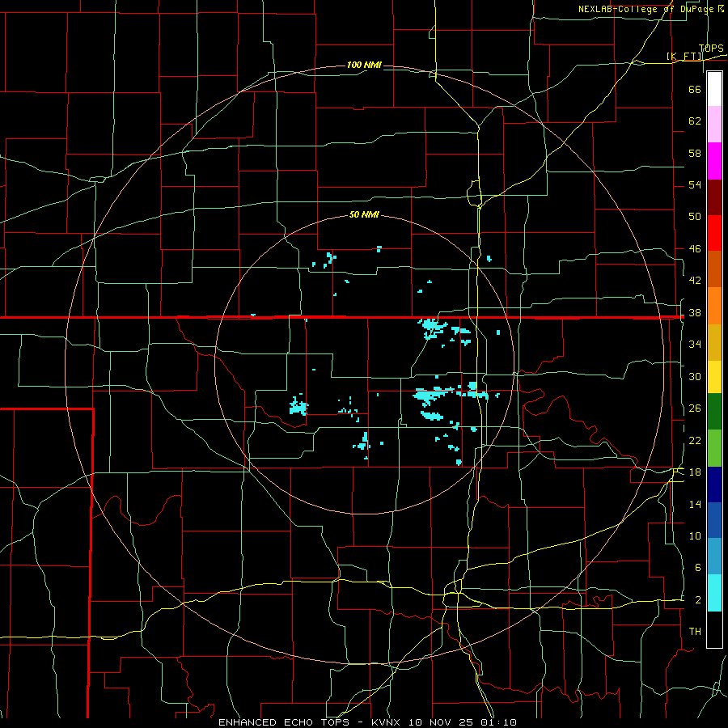728x728 pixels.
Task: Click the '30' scale value
Action: [x=695, y=376]
